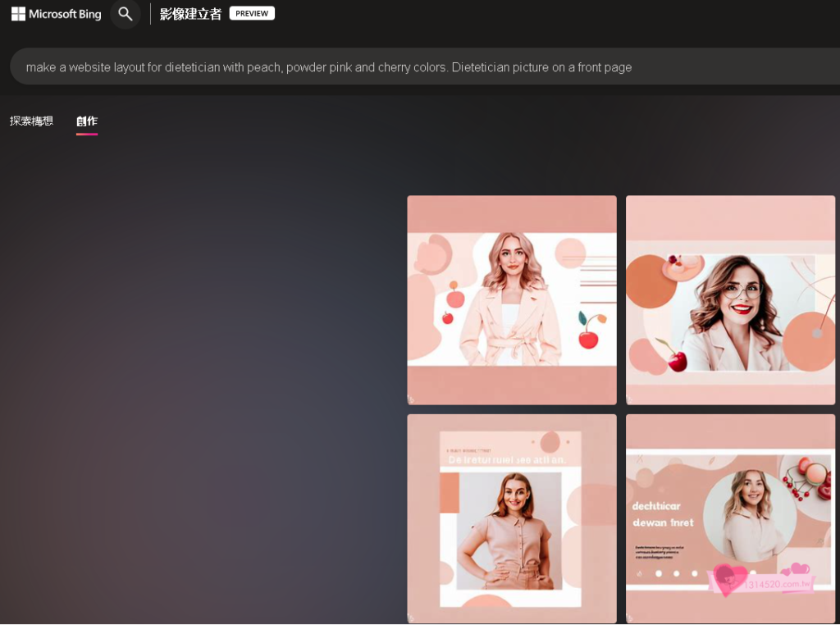840x625 pixels.
Task: Click Bing watermark icon on glasses woman image
Action: tap(631, 399)
